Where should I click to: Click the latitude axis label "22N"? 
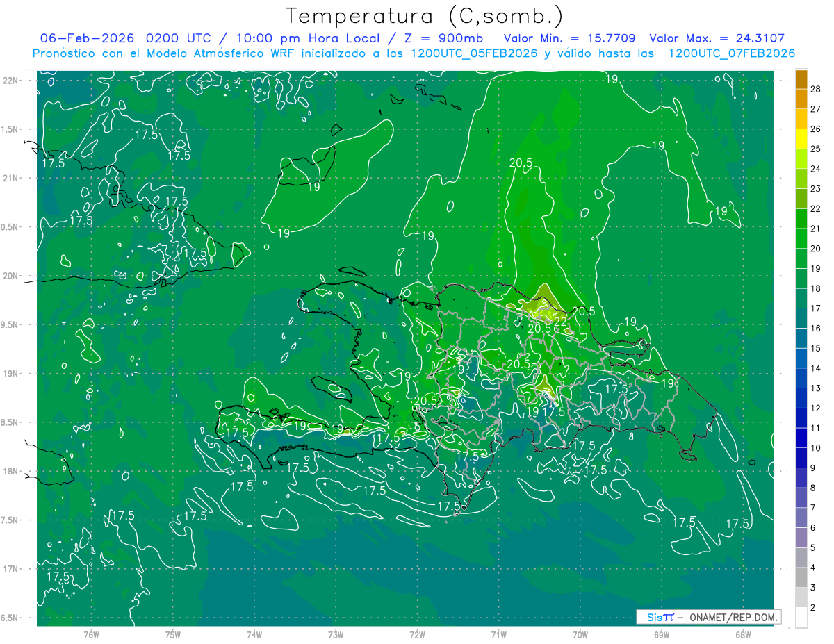[x=10, y=80]
